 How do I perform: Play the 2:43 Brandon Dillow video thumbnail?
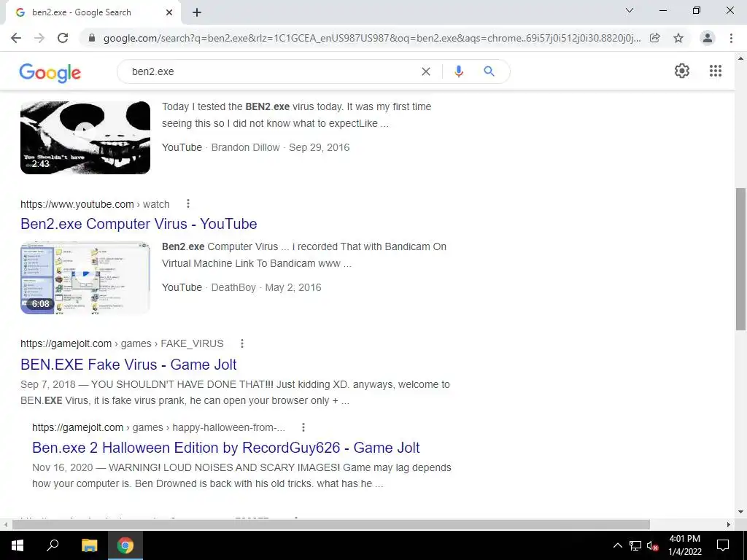pos(85,138)
